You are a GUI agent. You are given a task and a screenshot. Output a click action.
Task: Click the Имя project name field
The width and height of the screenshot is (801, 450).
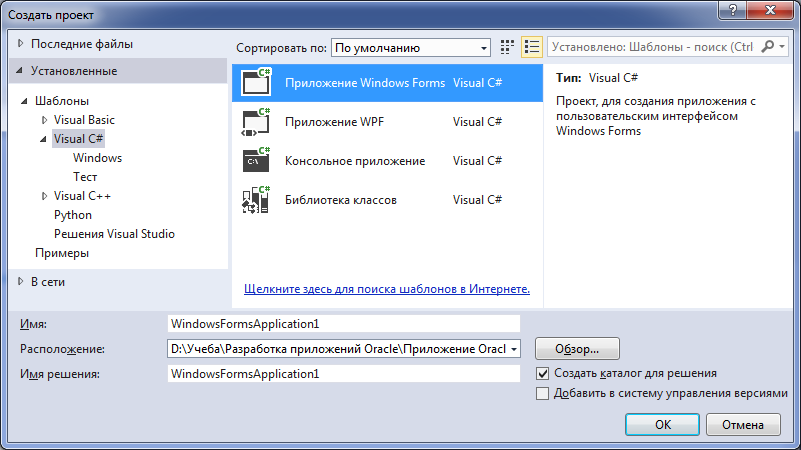(x=344, y=324)
